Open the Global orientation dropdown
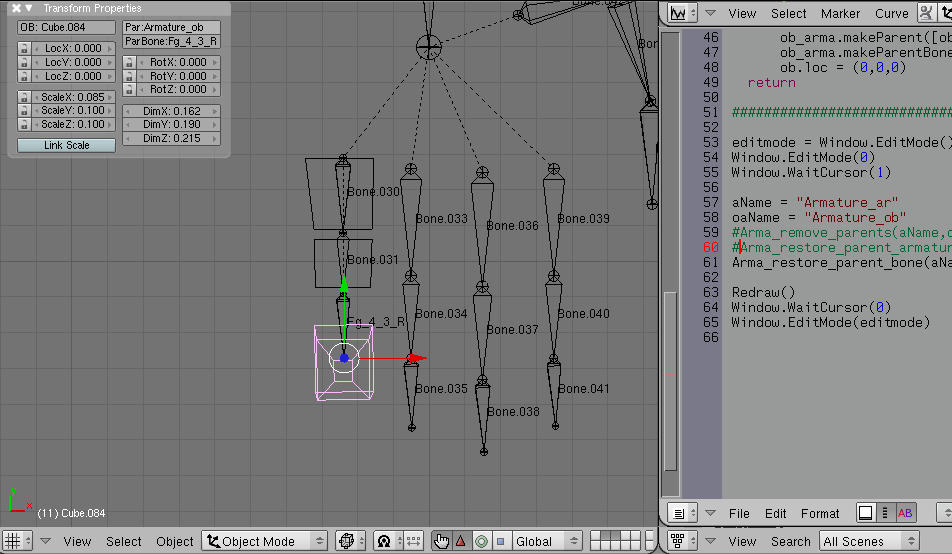The width and height of the screenshot is (952, 554). coord(546,541)
